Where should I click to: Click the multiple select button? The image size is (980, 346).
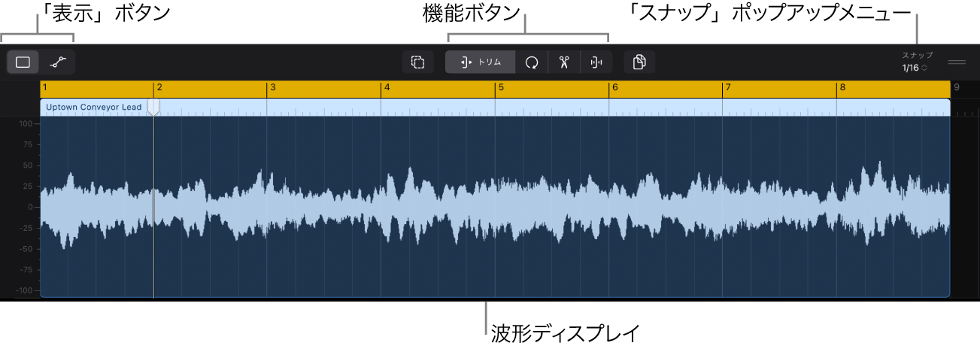418,62
